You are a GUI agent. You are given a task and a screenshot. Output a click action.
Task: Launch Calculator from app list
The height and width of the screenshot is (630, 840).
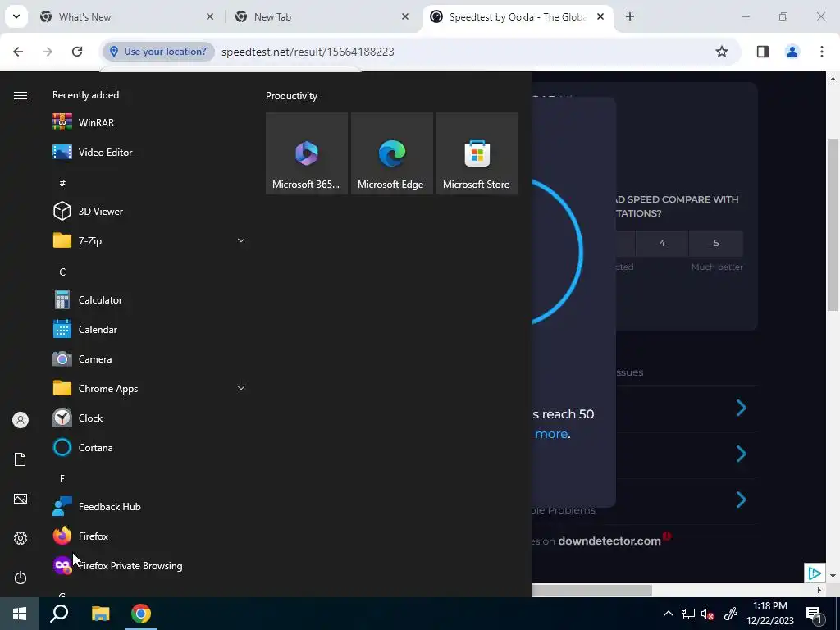[148, 300]
